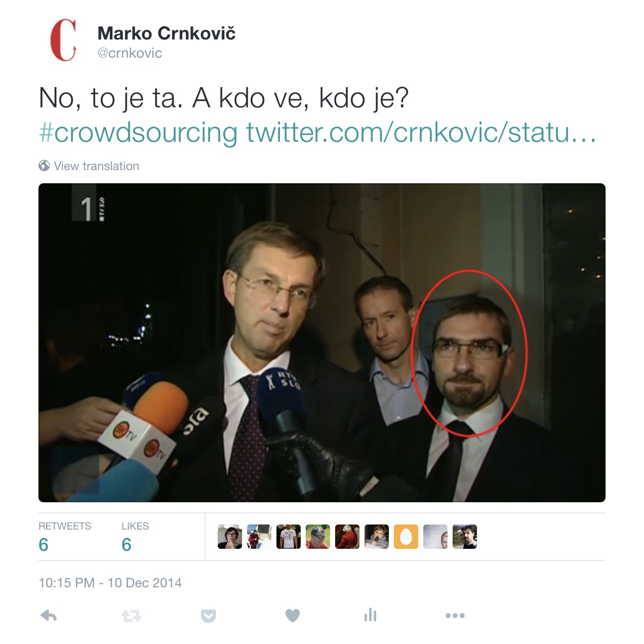
Task: Retweet this tweet
Action: point(132,616)
